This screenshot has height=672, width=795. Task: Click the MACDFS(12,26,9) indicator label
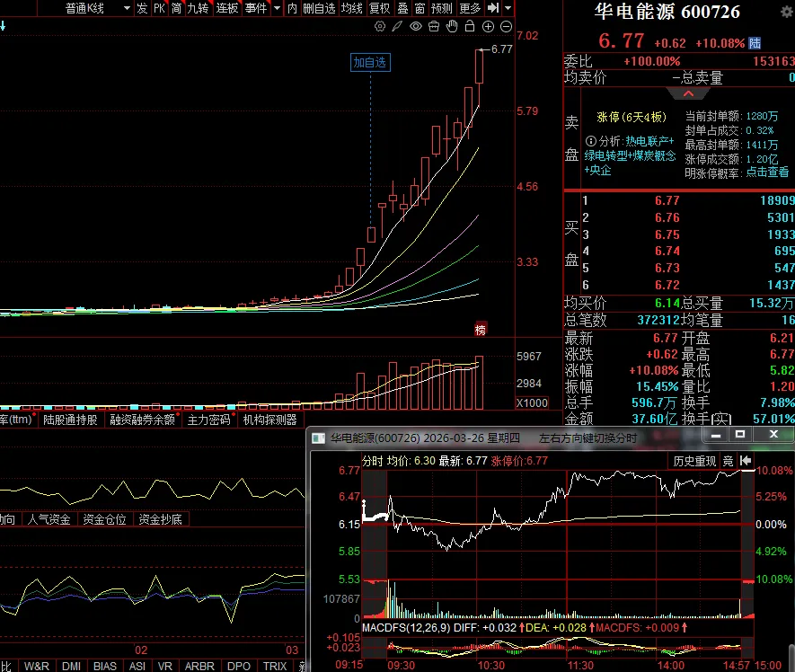pos(406,627)
